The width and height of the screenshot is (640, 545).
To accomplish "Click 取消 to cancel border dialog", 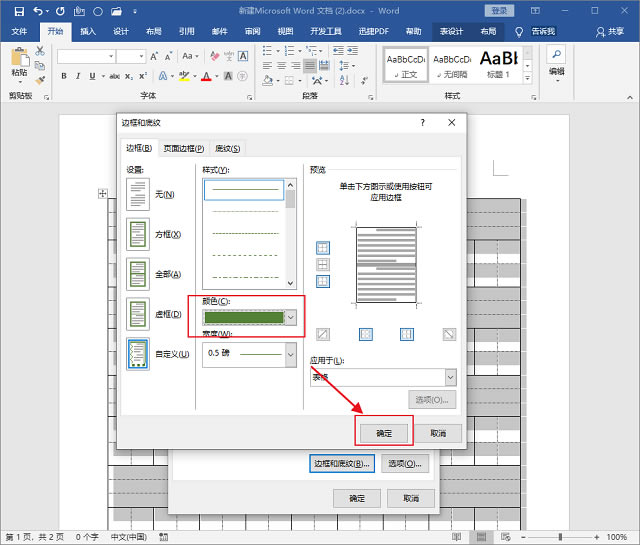I will [439, 433].
